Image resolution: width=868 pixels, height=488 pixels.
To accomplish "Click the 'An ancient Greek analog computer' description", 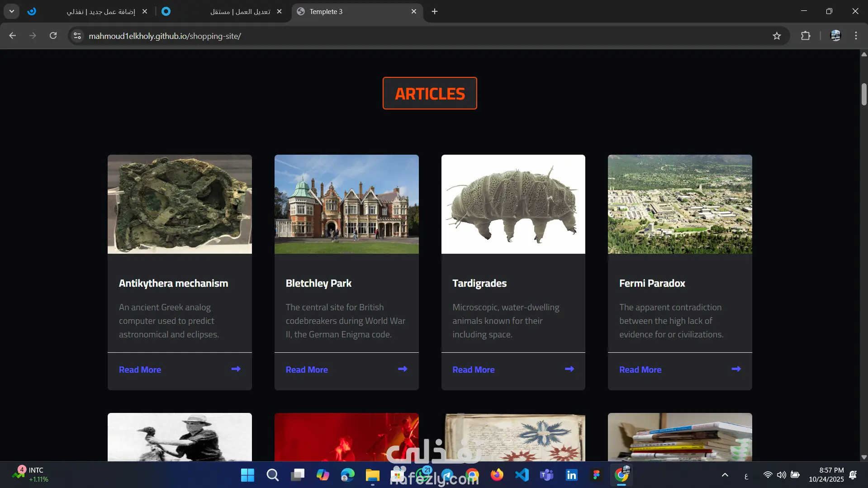I will (x=169, y=321).
